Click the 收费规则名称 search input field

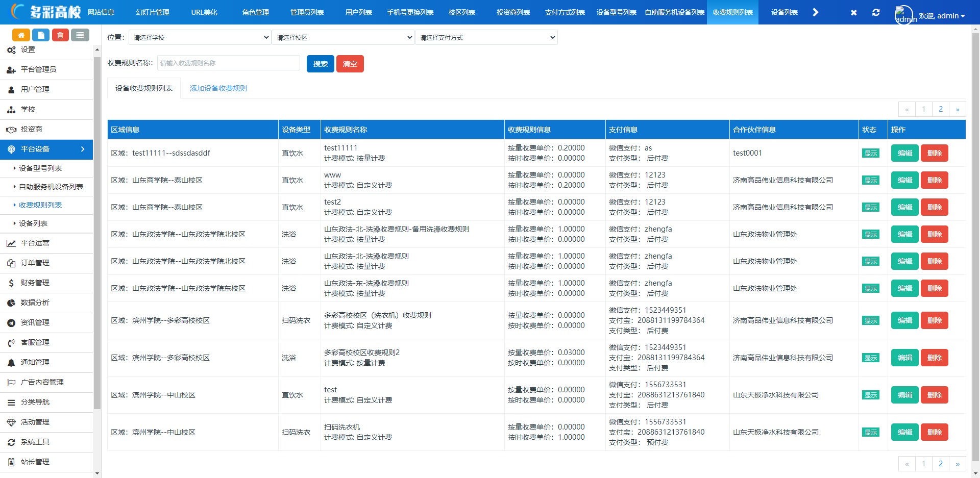pyautogui.click(x=229, y=63)
